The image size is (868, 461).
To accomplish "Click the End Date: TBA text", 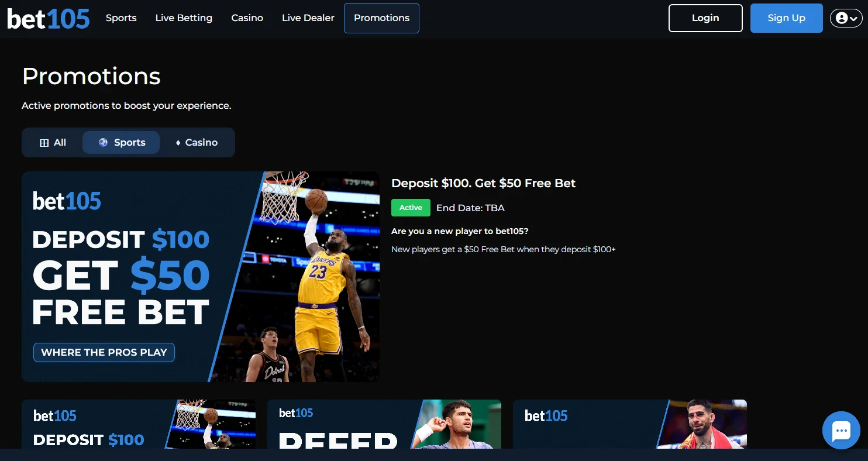I will (x=470, y=208).
